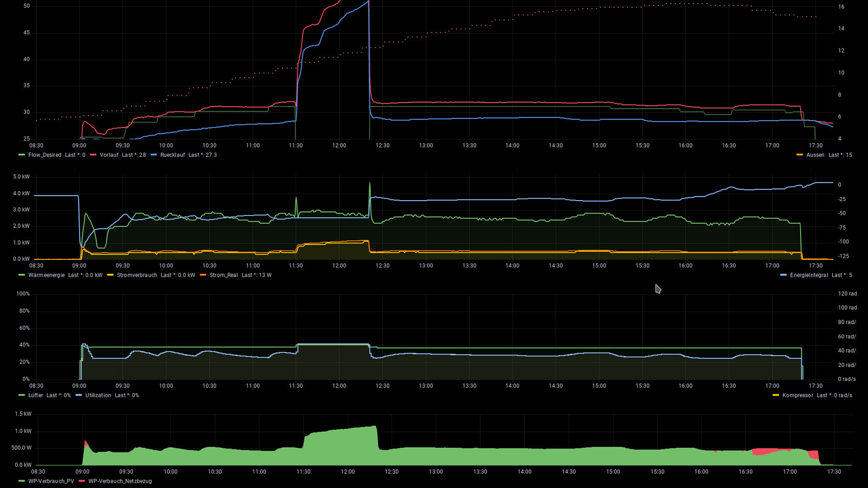Viewport: 868px width, 488px height.
Task: Toggle the EnergieIntegral legend label
Action: 809,276
